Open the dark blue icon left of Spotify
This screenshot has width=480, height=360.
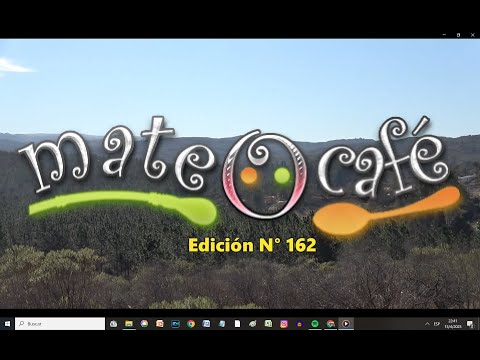[x=299, y=324]
